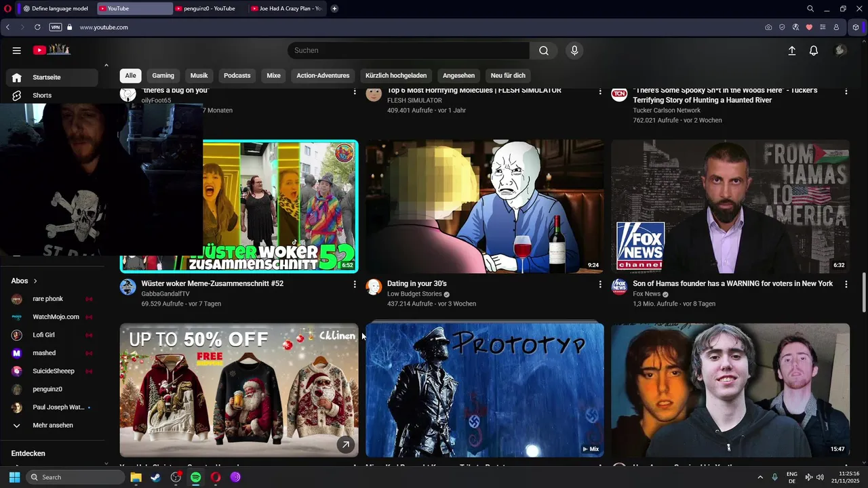868x488 pixels.
Task: Select the Podcasts filter chip
Action: click(x=237, y=76)
